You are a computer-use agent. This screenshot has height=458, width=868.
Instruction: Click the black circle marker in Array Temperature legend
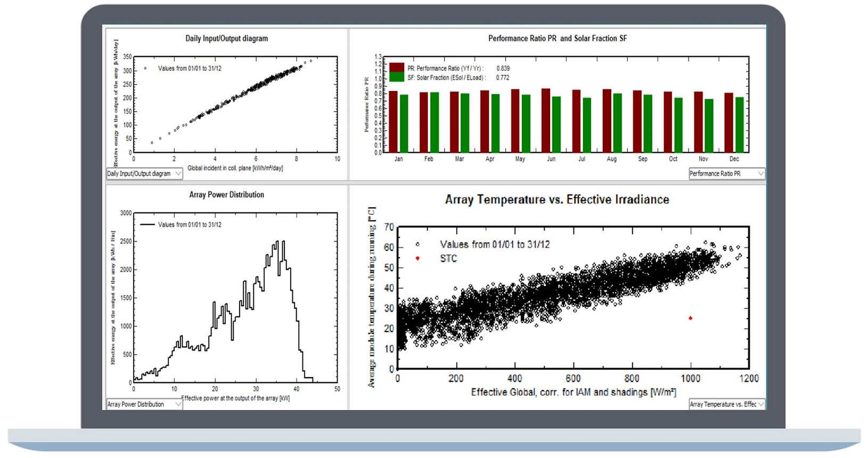pyautogui.click(x=417, y=244)
